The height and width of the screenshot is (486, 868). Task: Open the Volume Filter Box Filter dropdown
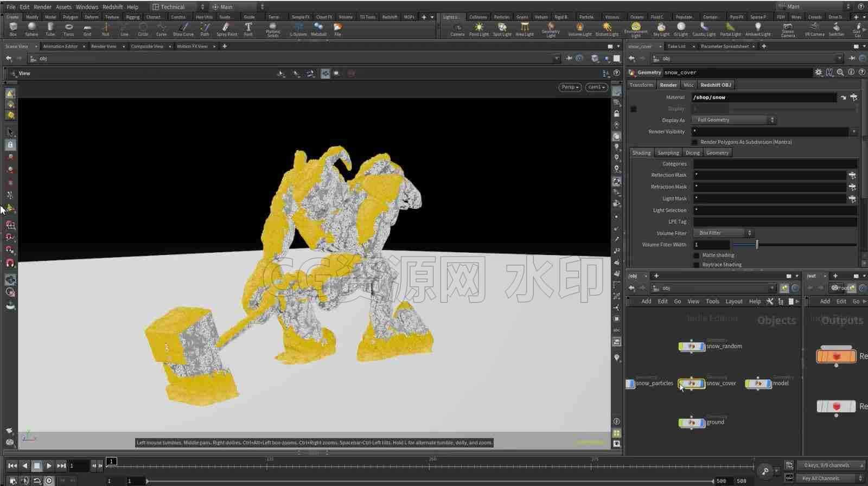pos(723,233)
